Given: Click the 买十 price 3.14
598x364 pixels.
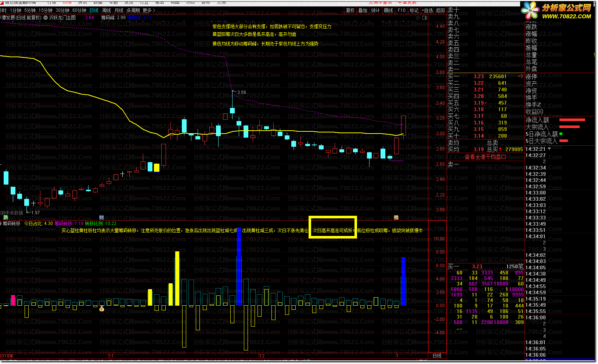Looking at the screenshot, I should click(479, 136).
